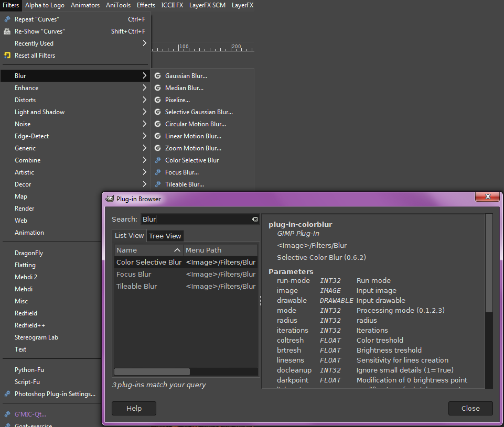Screen dimensions: 504x427
Task: Open the Render menu entry
Action: coord(25,209)
